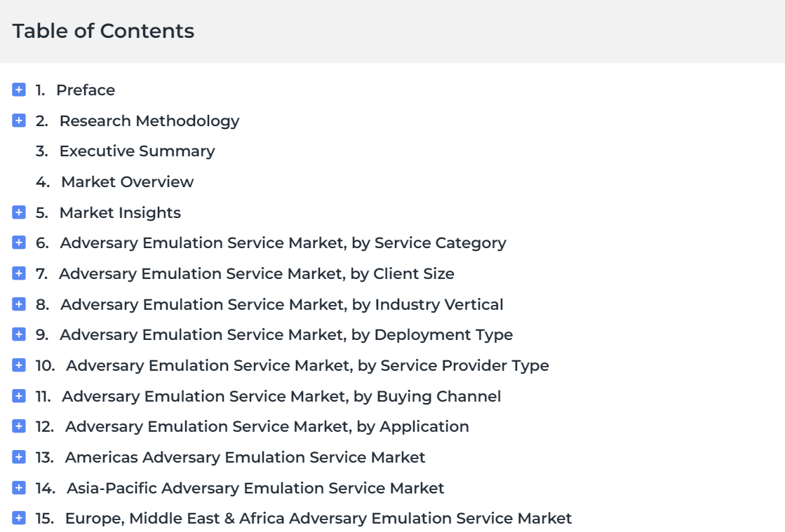This screenshot has width=785, height=532.
Task: Select the Market Overview entry
Action: coord(127,182)
